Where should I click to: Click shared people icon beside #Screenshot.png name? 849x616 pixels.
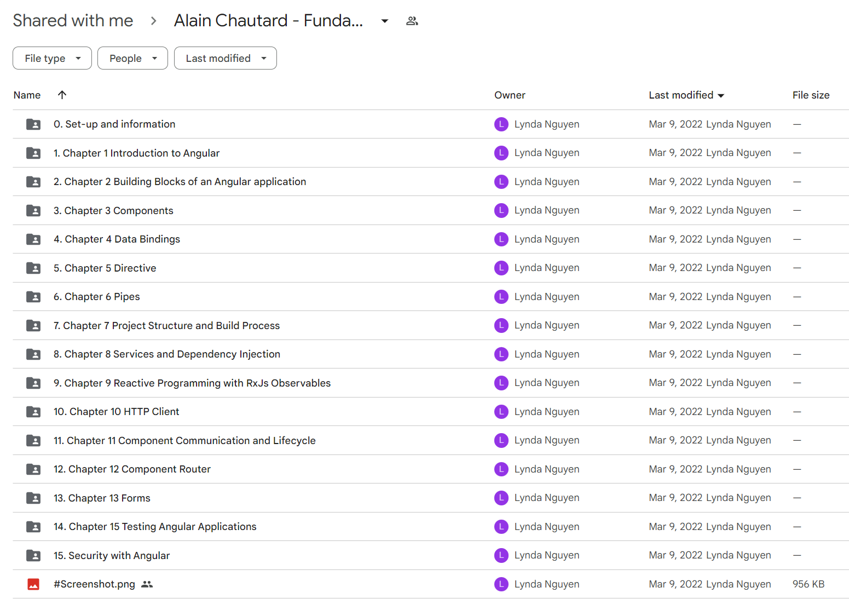click(147, 584)
